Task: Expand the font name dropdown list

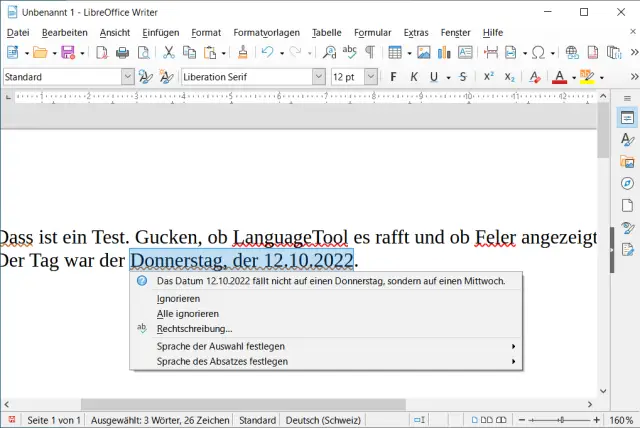Action: click(319, 77)
